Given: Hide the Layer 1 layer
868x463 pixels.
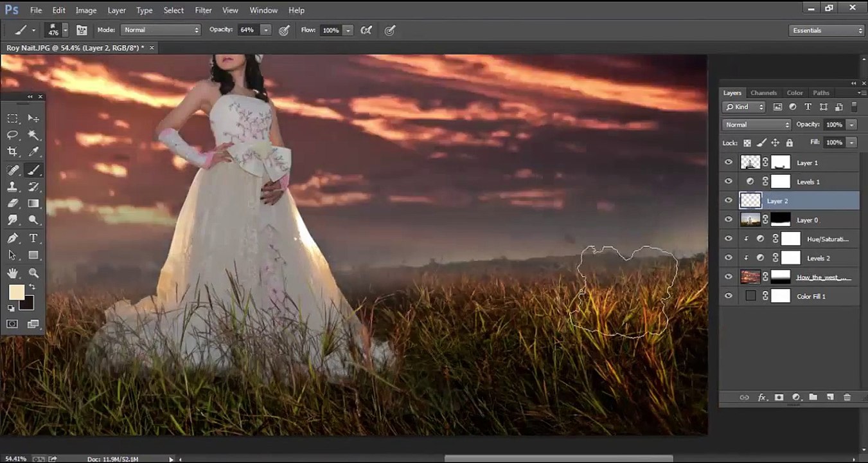Looking at the screenshot, I should point(729,163).
